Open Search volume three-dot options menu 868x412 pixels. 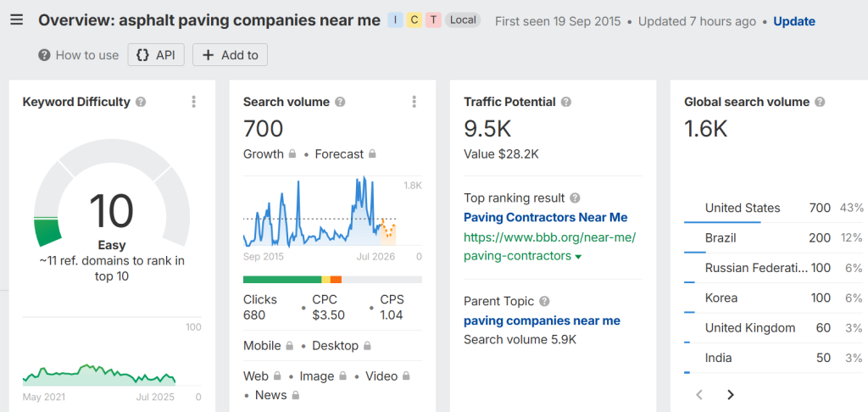point(414,102)
